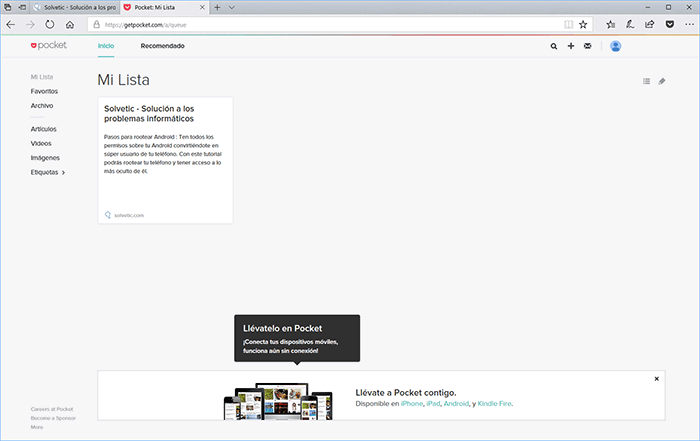Click the browser forward arrow
Viewport: 700px width, 441px height.
pyautogui.click(x=30, y=25)
